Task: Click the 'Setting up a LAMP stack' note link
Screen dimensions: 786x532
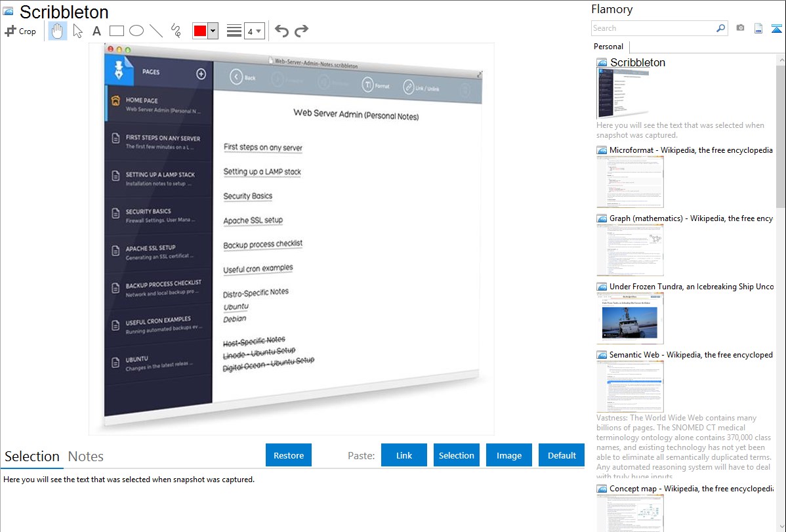Action: 262,171
